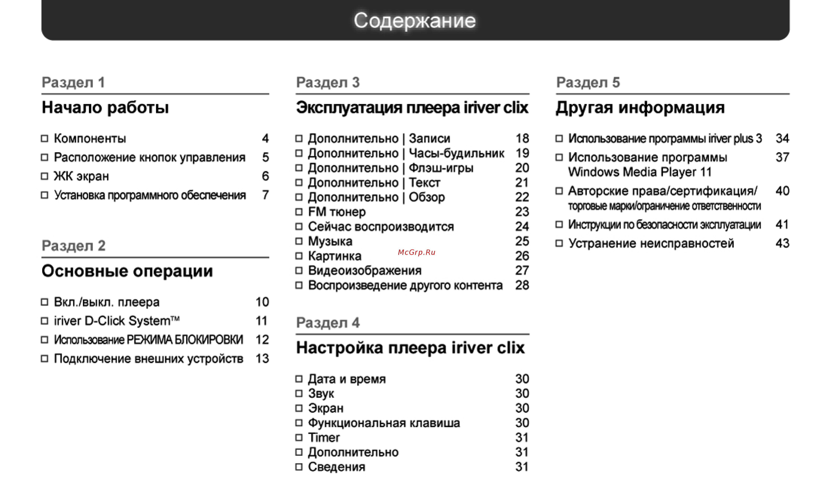Open Дополнительно | Текст entry

pyautogui.click(x=374, y=183)
